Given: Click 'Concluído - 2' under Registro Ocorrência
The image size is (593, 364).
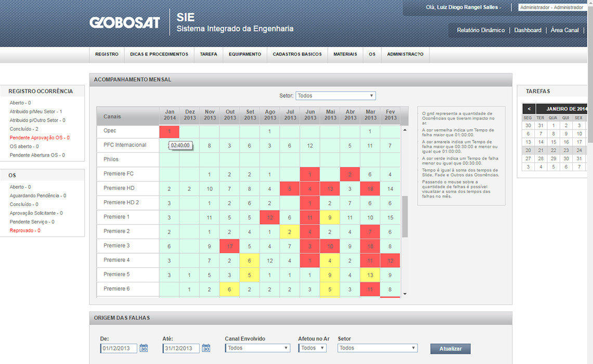Looking at the screenshot, I should click(x=24, y=129).
